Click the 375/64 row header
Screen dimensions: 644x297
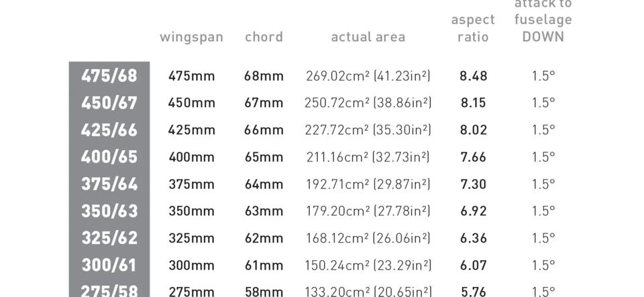109,184
